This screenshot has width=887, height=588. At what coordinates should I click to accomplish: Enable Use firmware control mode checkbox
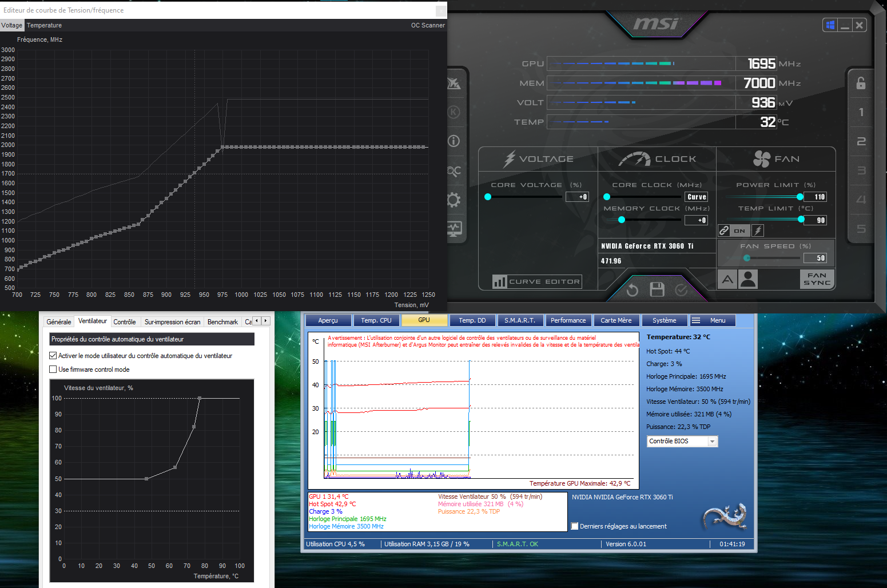53,370
